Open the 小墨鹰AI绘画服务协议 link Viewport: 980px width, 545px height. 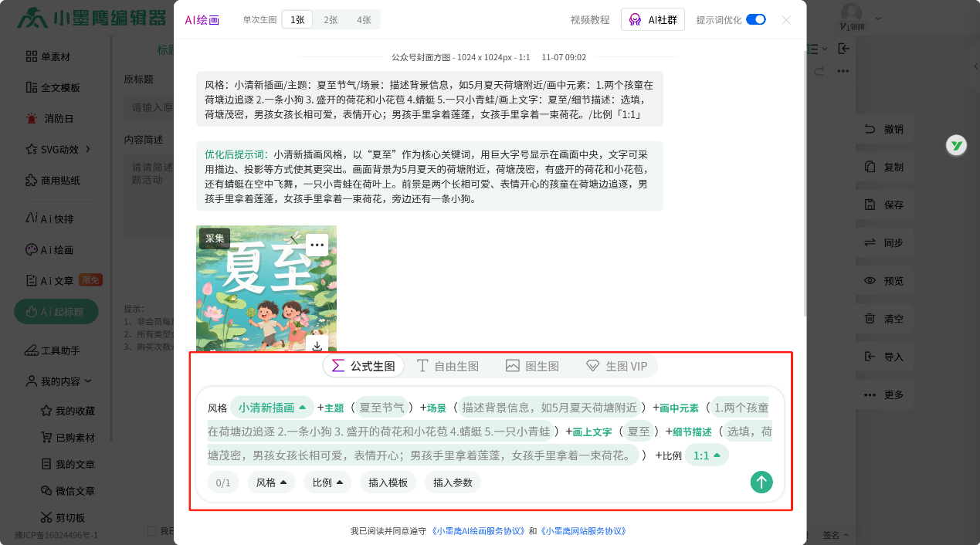click(x=478, y=531)
